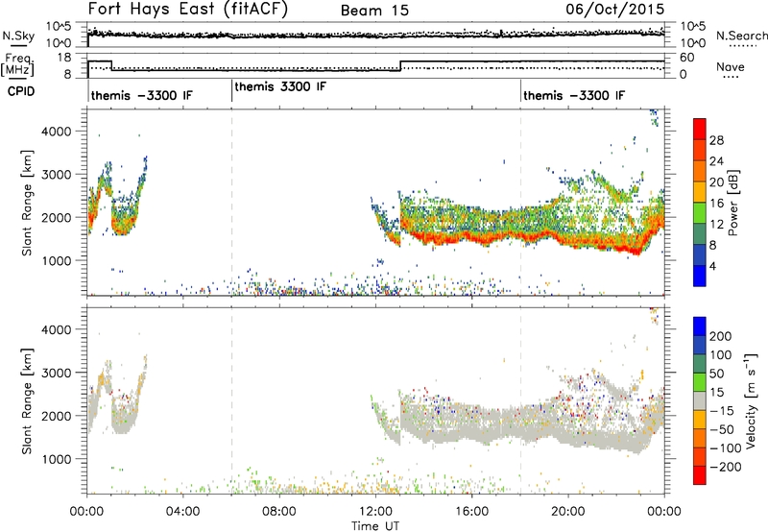The width and height of the screenshot is (768, 532).
Task: Click the 'N.Search' legend label
Action: (741, 36)
